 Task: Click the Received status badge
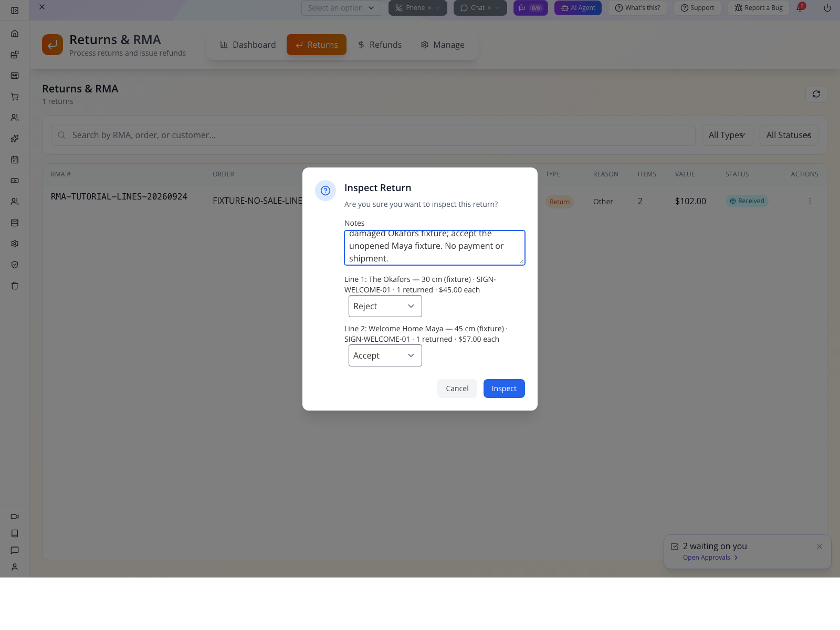tap(747, 201)
